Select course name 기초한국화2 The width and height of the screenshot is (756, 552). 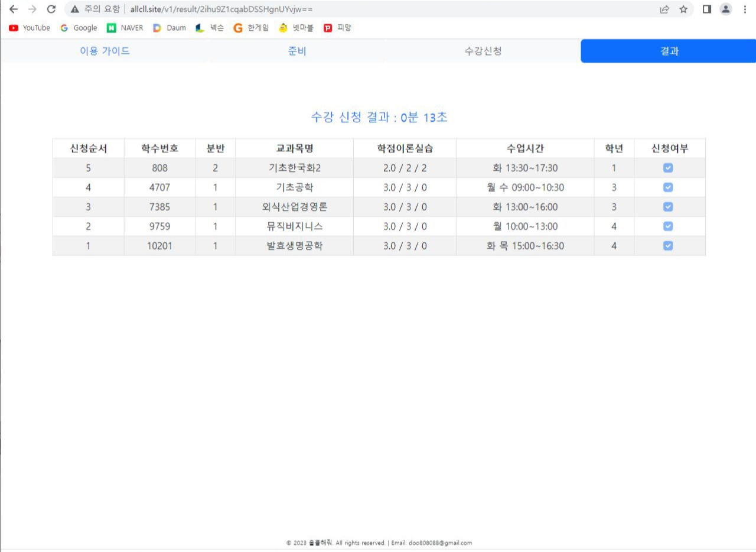(295, 168)
